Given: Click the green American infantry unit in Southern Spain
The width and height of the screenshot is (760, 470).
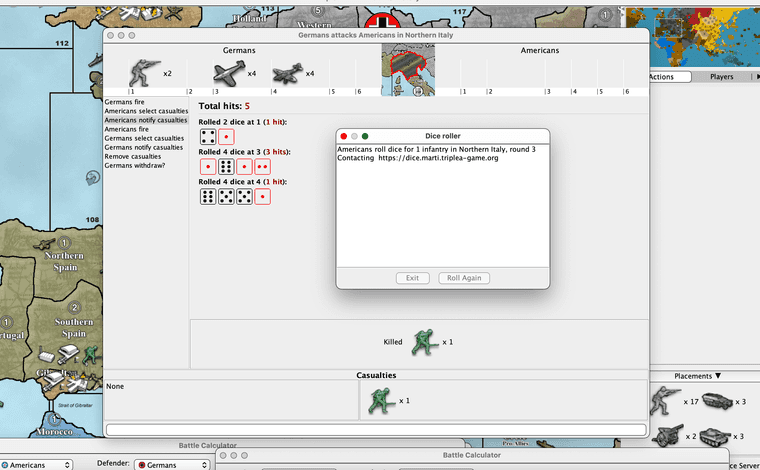Looking at the screenshot, I should 90,355.
